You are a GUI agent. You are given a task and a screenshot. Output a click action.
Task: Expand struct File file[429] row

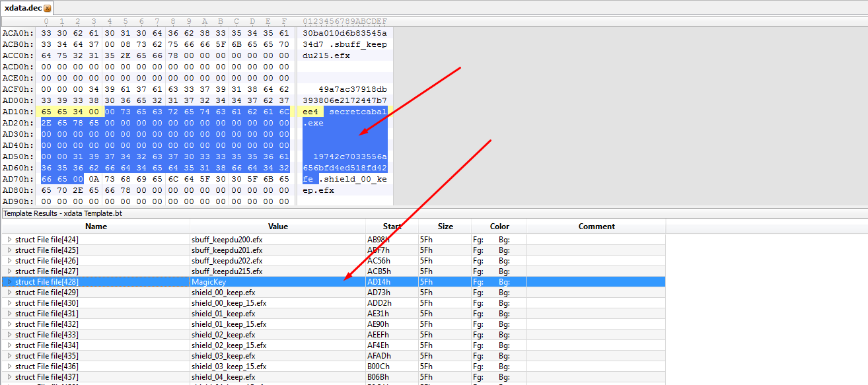(9, 293)
